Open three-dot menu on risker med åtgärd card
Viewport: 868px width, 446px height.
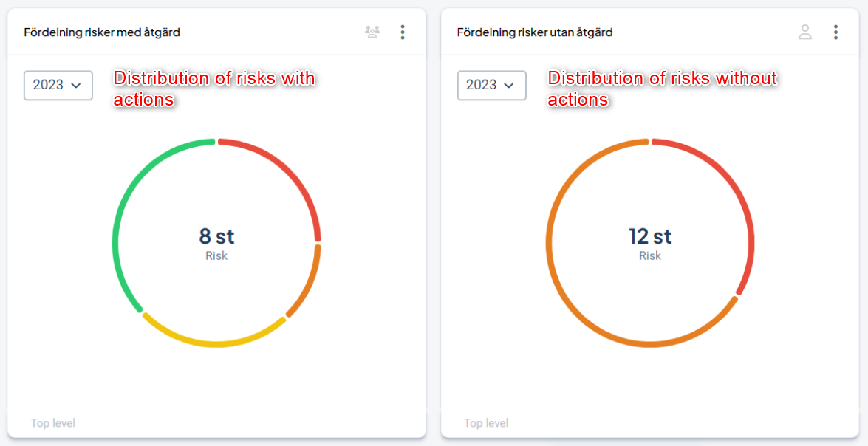point(403,32)
